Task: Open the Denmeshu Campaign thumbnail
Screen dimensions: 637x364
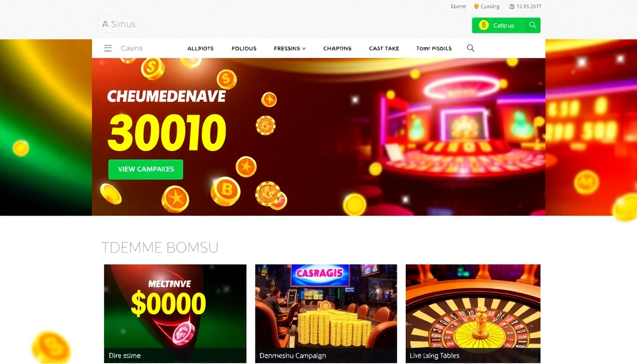Action: coord(326,314)
